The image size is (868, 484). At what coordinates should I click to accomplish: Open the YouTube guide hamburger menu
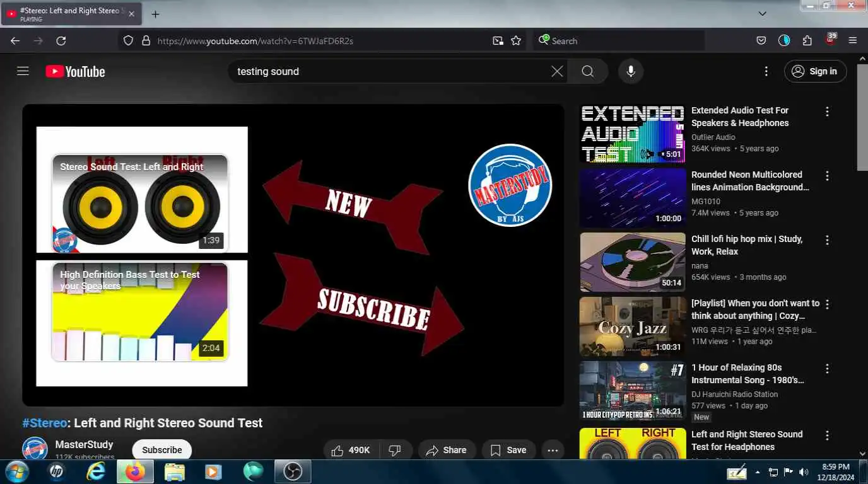tap(23, 71)
